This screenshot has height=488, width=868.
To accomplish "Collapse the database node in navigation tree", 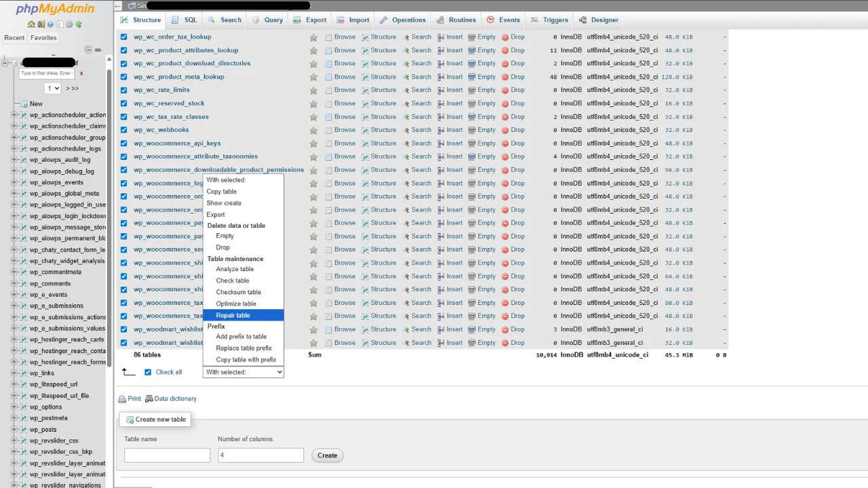I will tap(5, 63).
